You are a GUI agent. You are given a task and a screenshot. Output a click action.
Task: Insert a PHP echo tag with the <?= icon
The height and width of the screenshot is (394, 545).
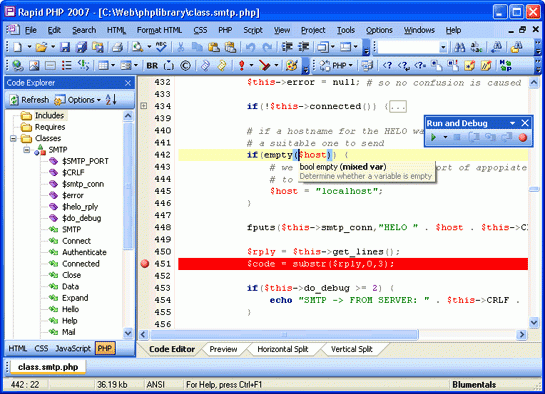(420, 65)
